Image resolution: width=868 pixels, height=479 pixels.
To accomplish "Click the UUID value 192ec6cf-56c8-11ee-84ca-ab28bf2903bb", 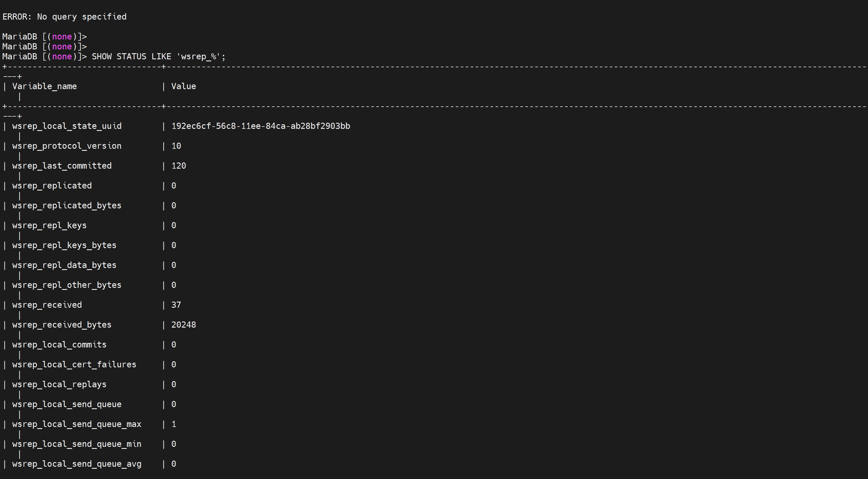I will (260, 126).
